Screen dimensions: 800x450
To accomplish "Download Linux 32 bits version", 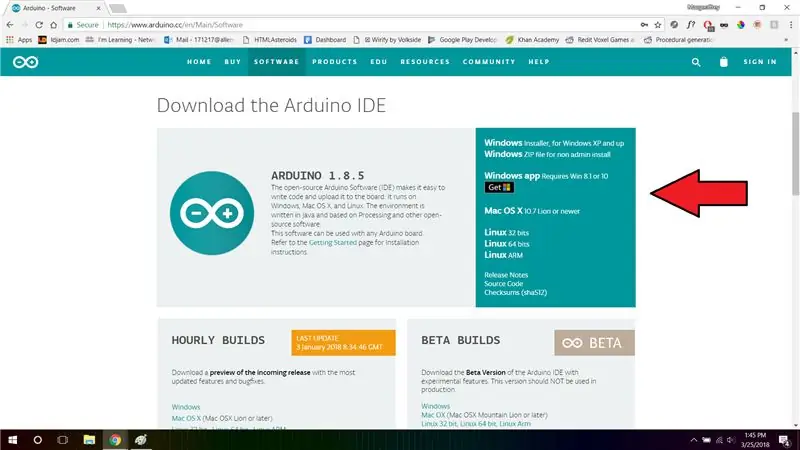I will (x=507, y=233).
